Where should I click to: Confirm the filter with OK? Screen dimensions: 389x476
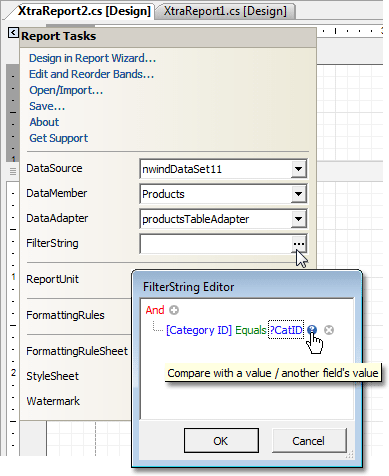click(x=221, y=441)
